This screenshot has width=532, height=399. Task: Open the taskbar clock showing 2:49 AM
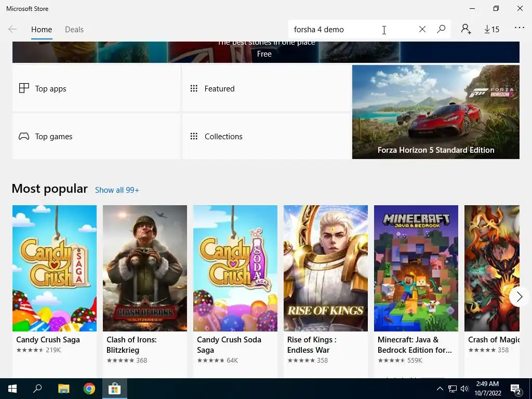[487, 389]
